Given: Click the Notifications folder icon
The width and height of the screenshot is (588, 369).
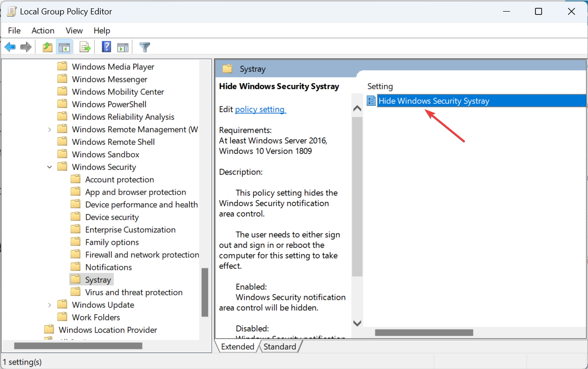Looking at the screenshot, I should pos(75,267).
